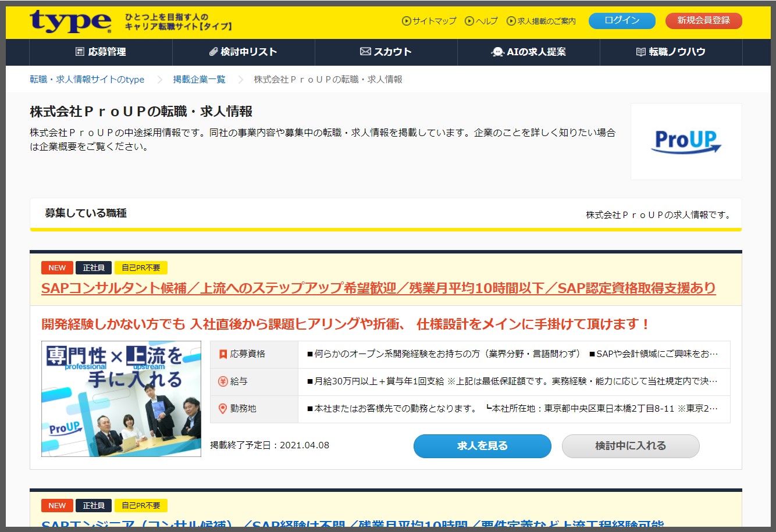Click the ProUP company logo
Image resolution: width=776 pixels, height=532 pixels.
(686, 141)
